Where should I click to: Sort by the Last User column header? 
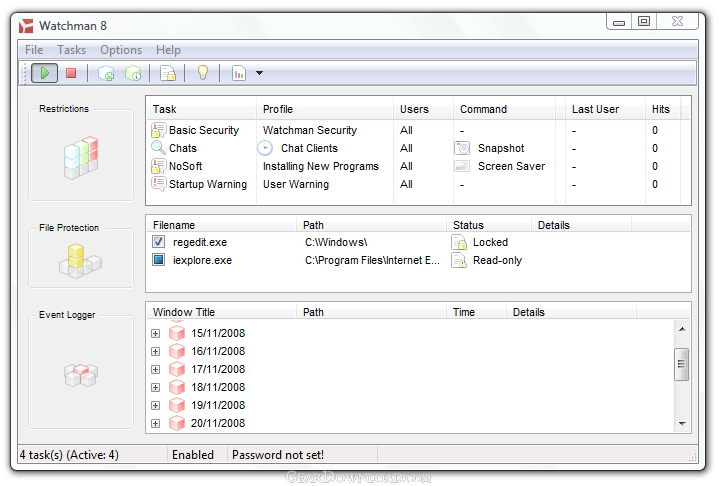pos(605,109)
